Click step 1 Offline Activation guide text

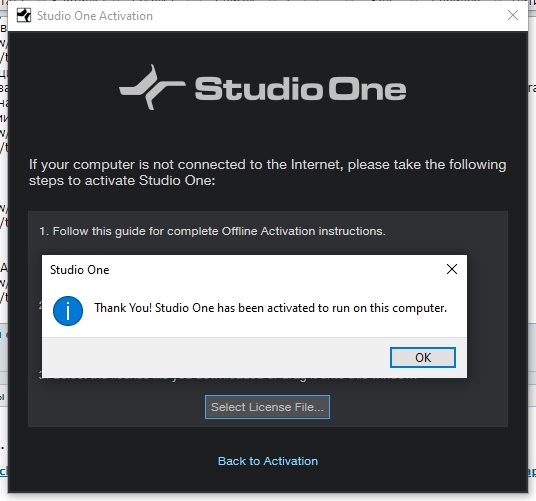coord(212,231)
